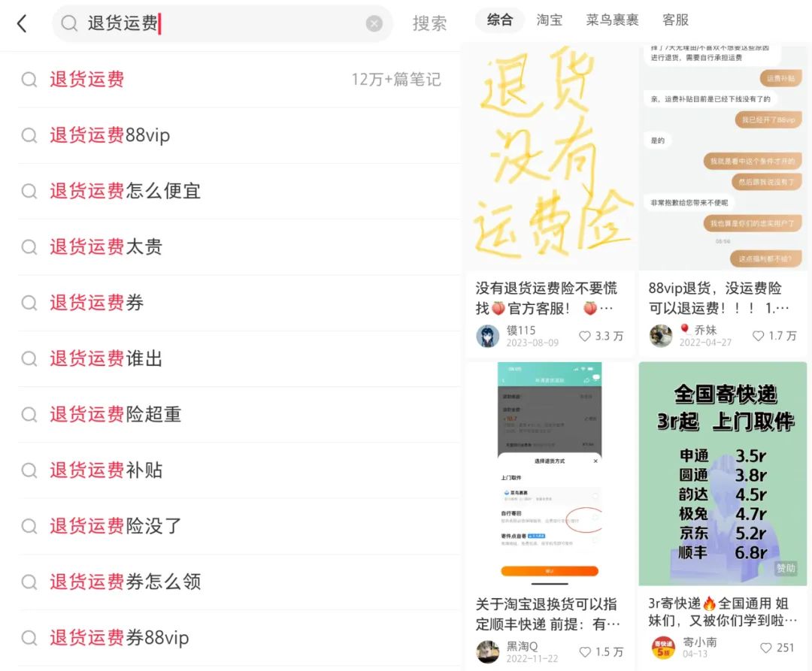Open the 退货没有运费险 handwritten cover image
812x671 pixels.
click(x=550, y=157)
